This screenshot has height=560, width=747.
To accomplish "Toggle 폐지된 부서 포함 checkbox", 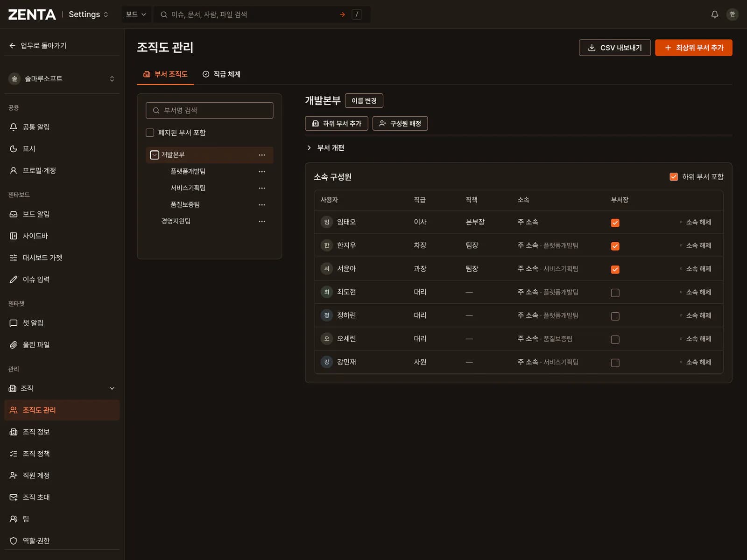I will [x=150, y=133].
